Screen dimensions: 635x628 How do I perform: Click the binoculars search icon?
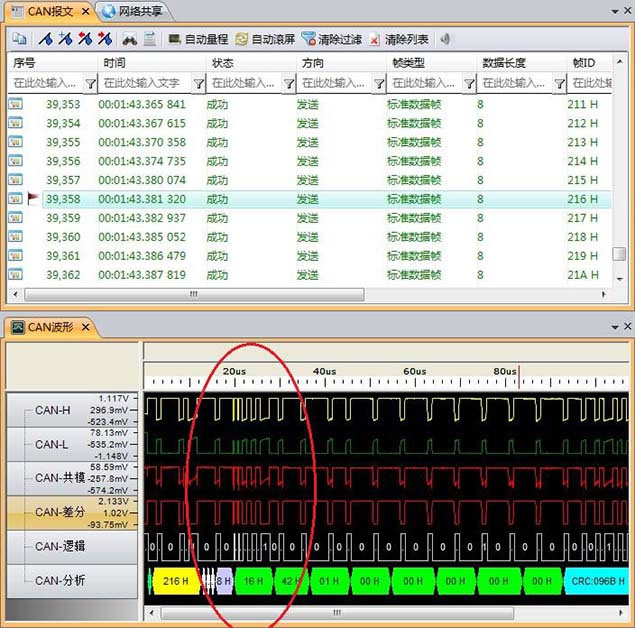130,40
